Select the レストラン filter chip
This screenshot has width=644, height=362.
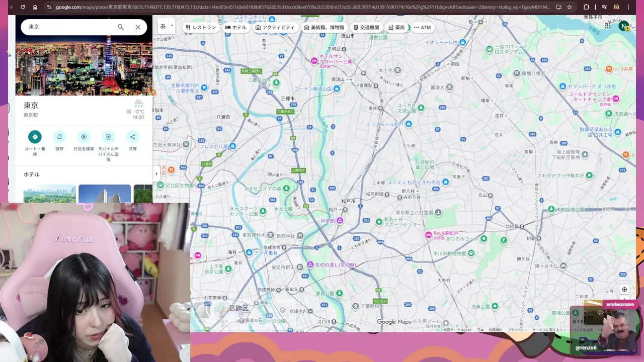point(201,28)
